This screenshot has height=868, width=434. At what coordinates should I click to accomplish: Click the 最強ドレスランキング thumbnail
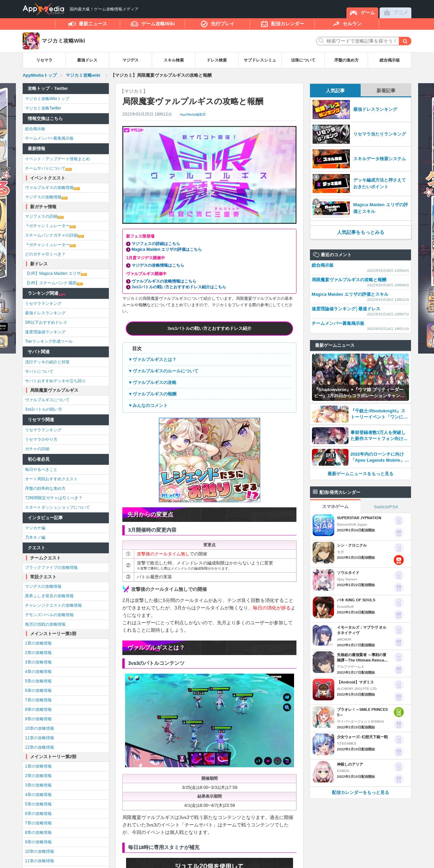(331, 110)
